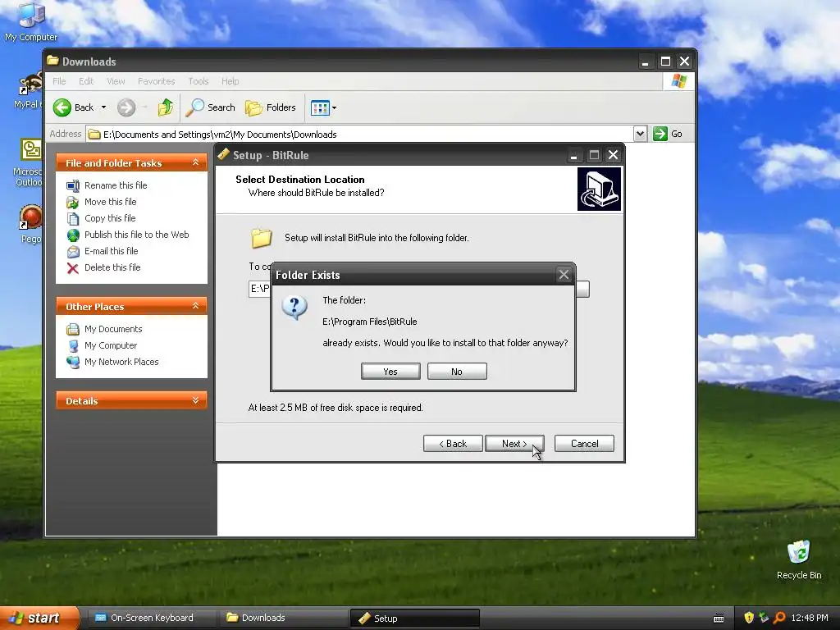Open Tools menu in Downloads window

(199, 81)
